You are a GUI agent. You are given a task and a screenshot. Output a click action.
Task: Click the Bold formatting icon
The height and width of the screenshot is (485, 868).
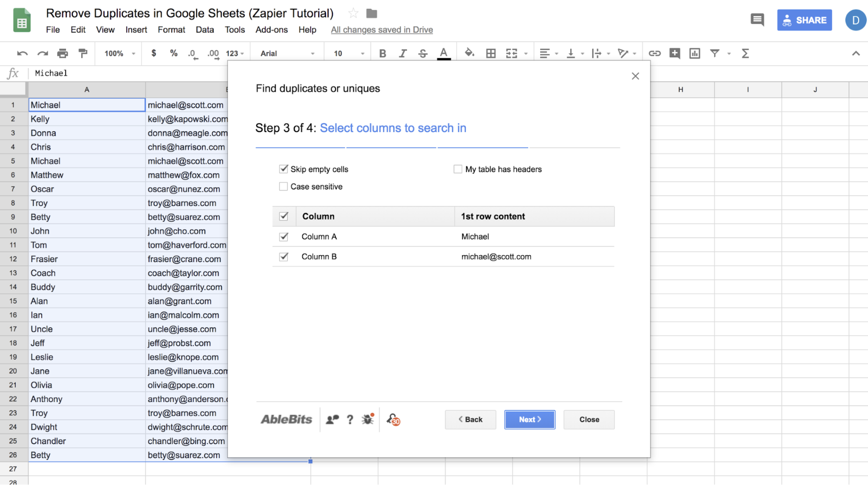coord(382,53)
